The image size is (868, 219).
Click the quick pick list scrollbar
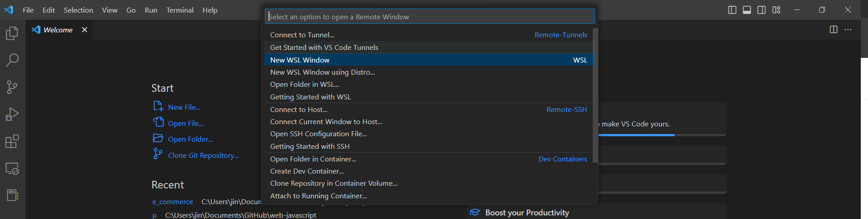click(595, 95)
